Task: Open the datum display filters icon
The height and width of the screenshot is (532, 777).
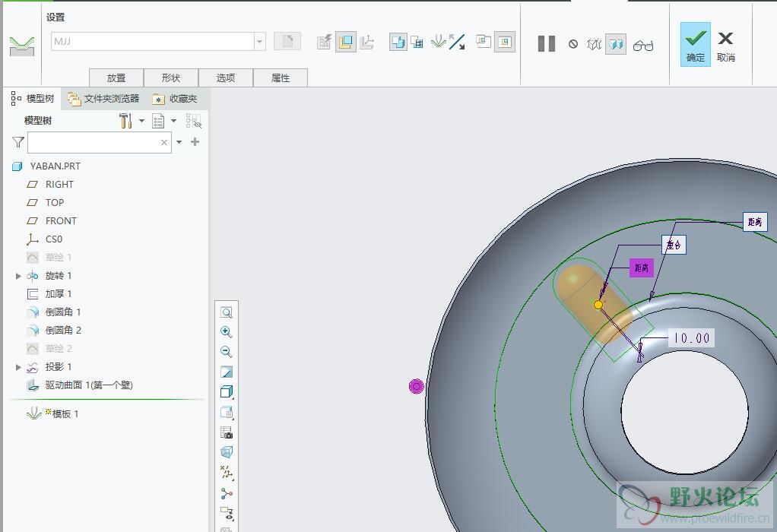Action: (x=227, y=473)
